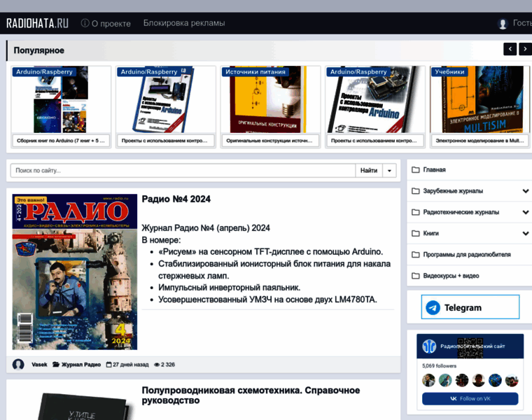
Task: Show the next popular items with the right arrow
Action: pos(525,49)
